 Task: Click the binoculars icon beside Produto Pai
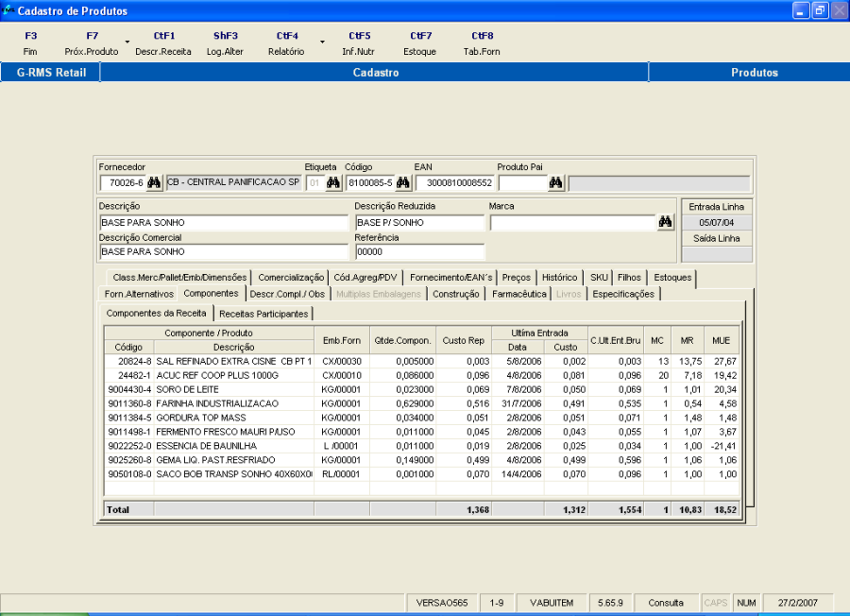click(556, 183)
